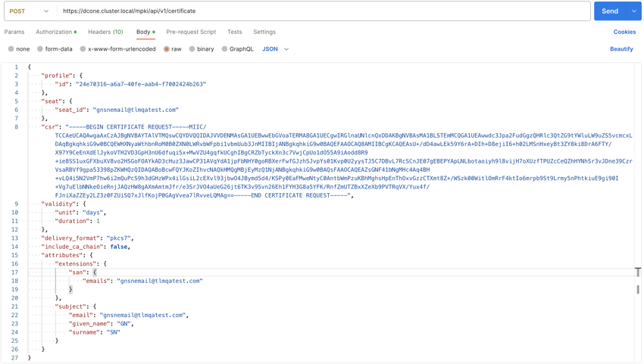The height and width of the screenshot is (364, 644).
Task: Open the Tests tab
Action: pos(235,32)
